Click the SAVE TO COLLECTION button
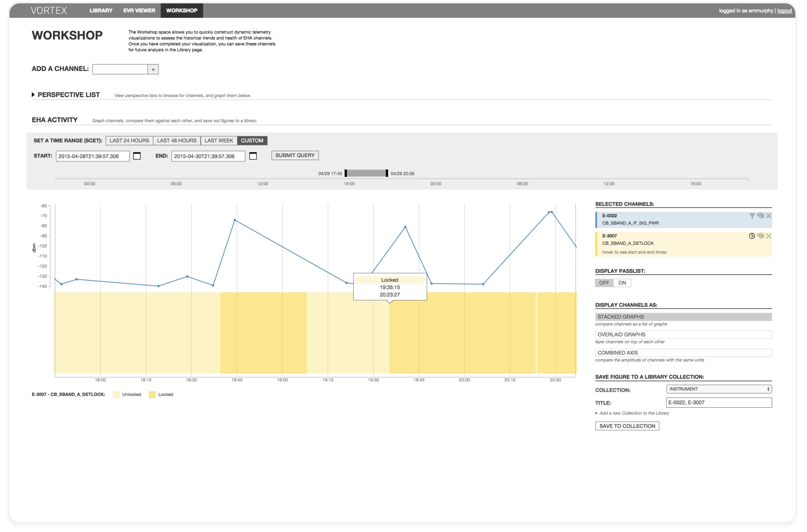The height and width of the screenshot is (532, 807). (627, 426)
